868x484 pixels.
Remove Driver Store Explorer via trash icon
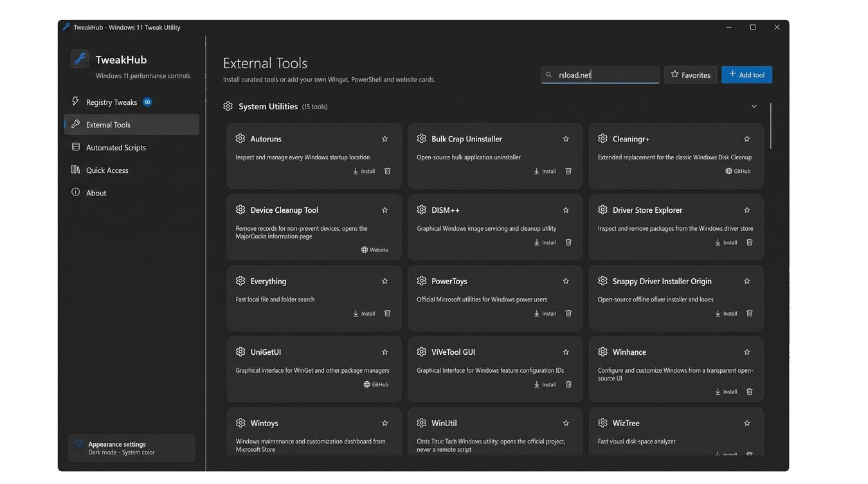point(750,242)
